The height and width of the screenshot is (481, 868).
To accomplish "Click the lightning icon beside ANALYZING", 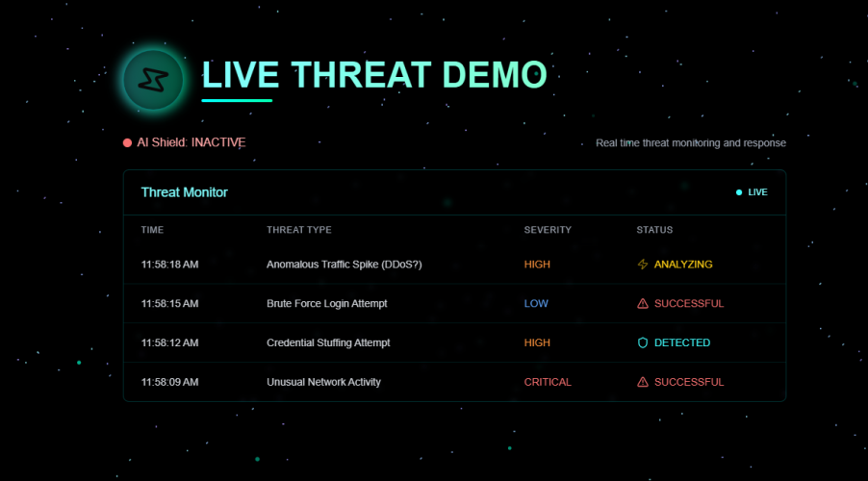I will 643,264.
